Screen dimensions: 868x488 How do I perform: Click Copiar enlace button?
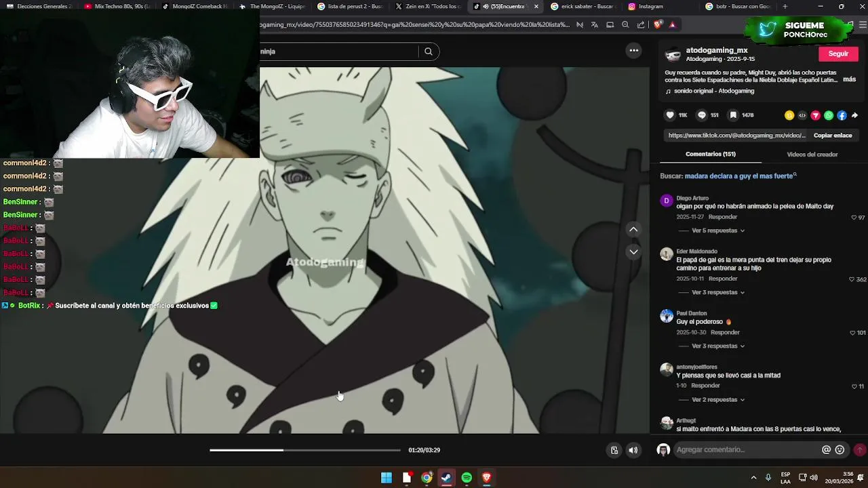pos(833,136)
